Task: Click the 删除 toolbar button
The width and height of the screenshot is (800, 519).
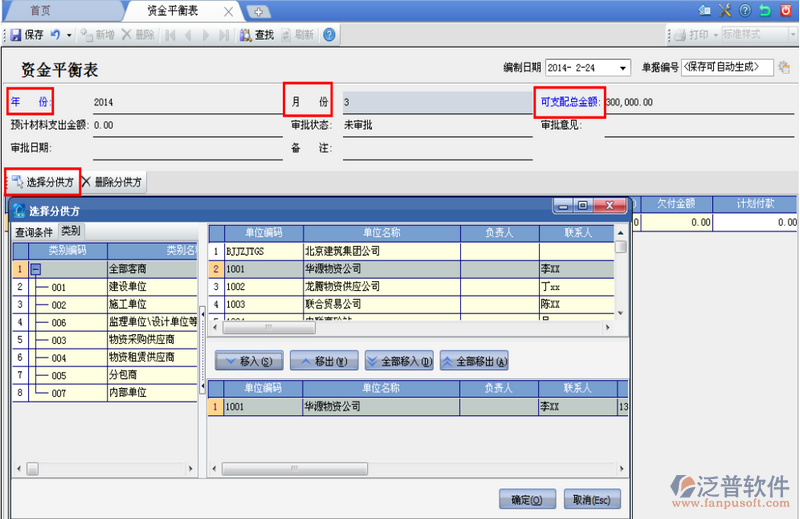Action: click(138, 35)
